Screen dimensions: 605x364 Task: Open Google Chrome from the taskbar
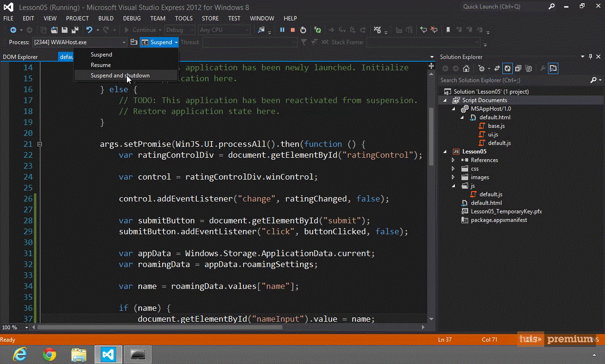click(49, 354)
